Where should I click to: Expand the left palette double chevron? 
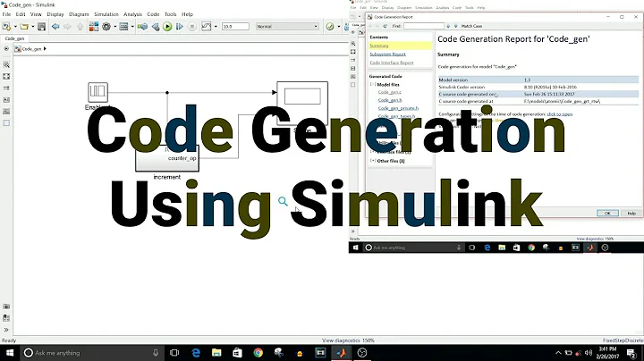(x=6, y=330)
